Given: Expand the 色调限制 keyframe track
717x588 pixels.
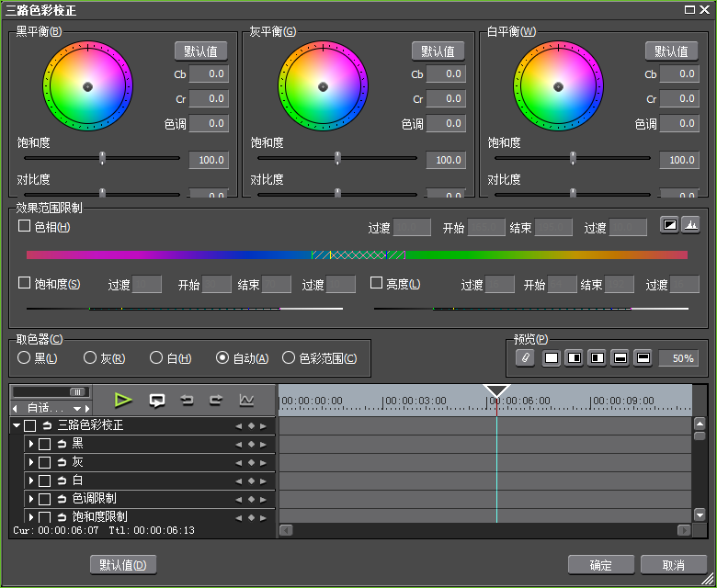Looking at the screenshot, I should (30, 499).
